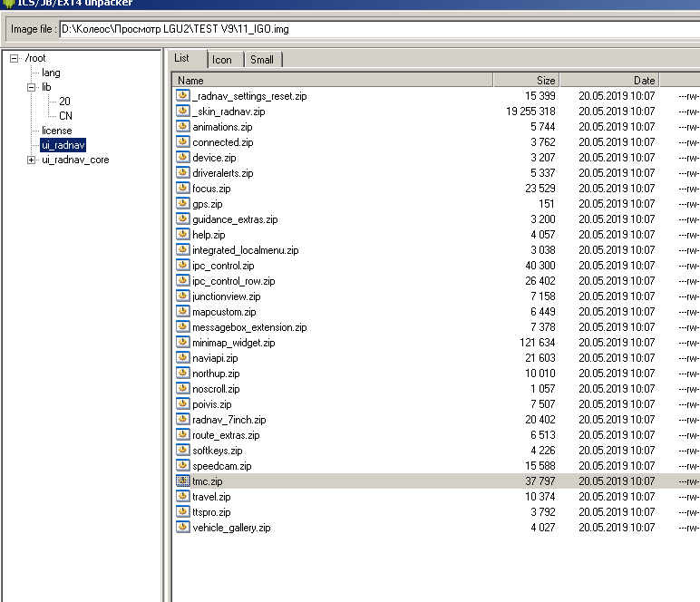Click the noscroll.zip file icon

coord(182,388)
